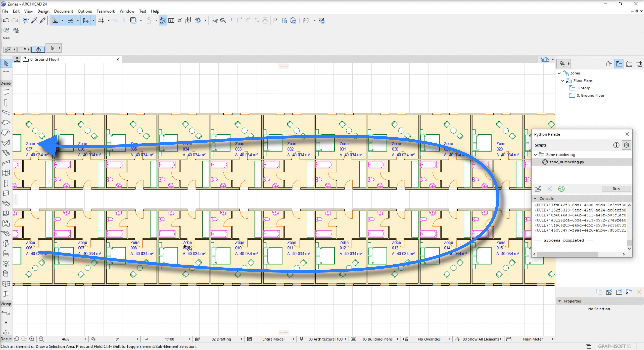
Task: Select the 0. Ground Floor tab
Action: click(44, 59)
